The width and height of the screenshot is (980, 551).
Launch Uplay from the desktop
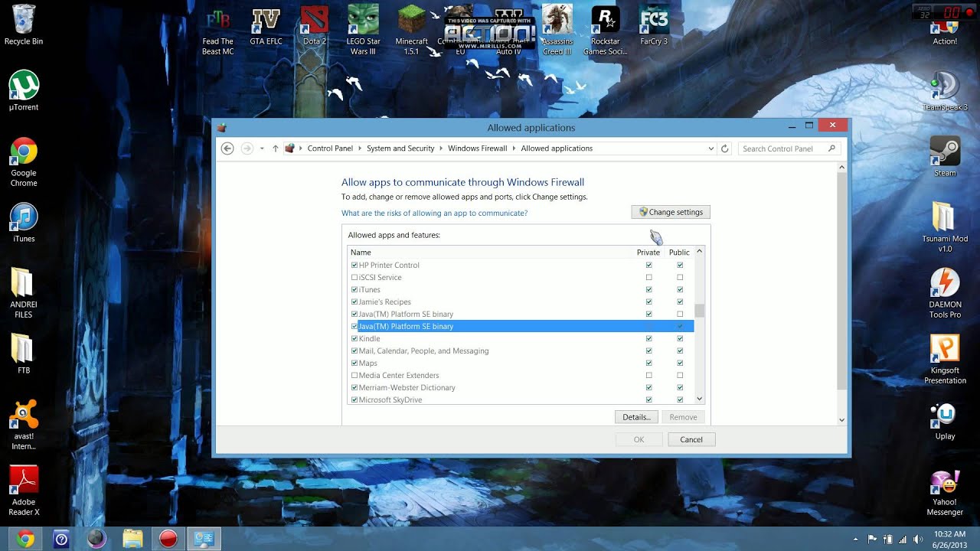[945, 420]
